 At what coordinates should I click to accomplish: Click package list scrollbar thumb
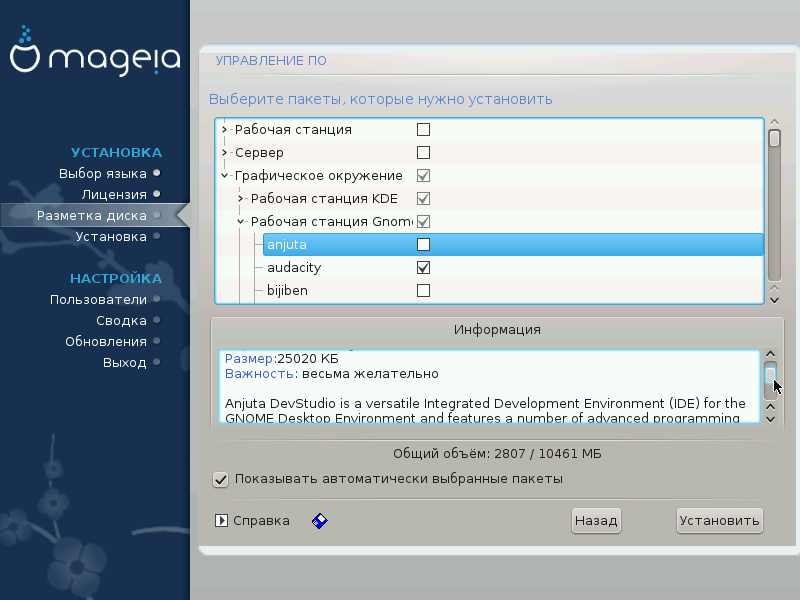[x=774, y=138]
